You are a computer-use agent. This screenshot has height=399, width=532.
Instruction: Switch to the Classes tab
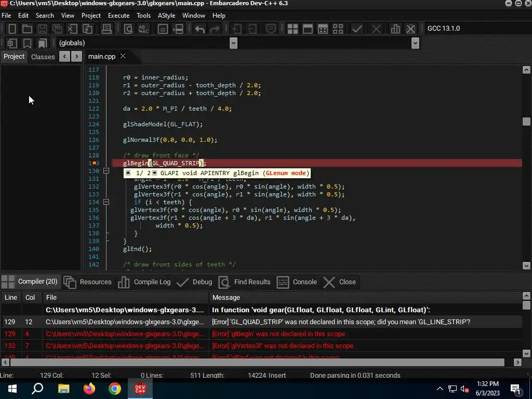pos(43,57)
